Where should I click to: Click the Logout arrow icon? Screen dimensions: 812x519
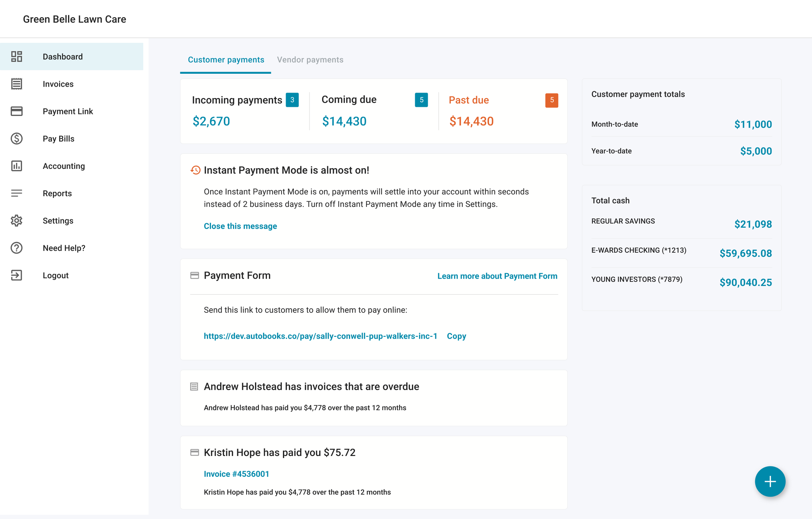coord(17,275)
